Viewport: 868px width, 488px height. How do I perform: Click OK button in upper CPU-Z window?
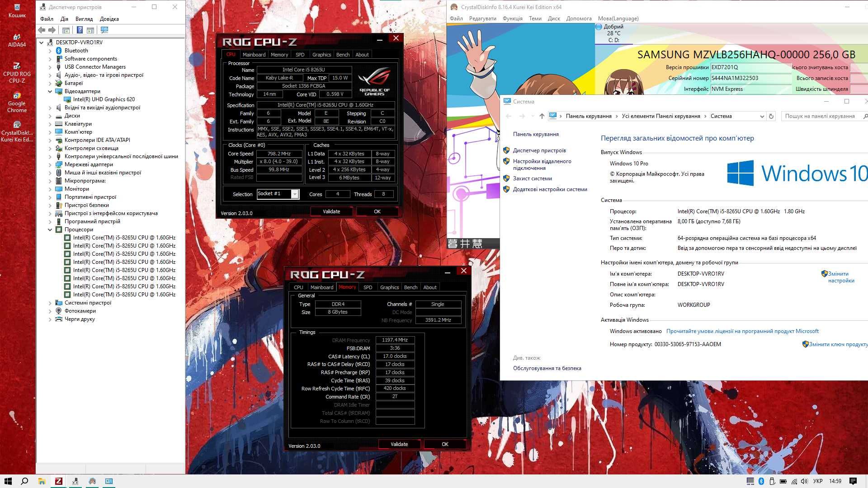tap(377, 211)
